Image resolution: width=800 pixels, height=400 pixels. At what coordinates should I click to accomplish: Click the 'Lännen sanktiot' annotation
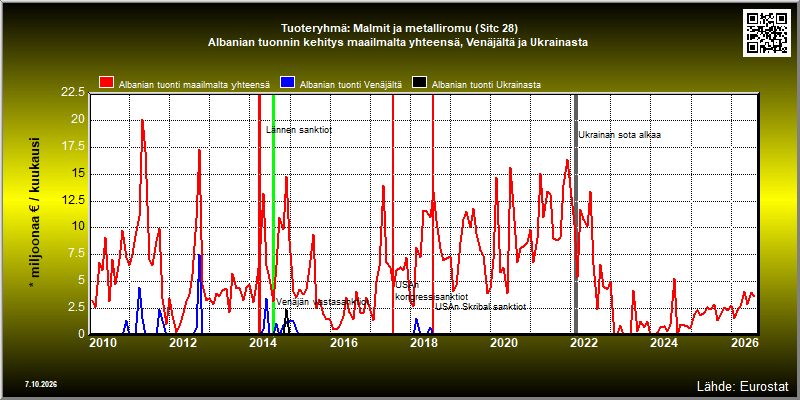click(299, 130)
